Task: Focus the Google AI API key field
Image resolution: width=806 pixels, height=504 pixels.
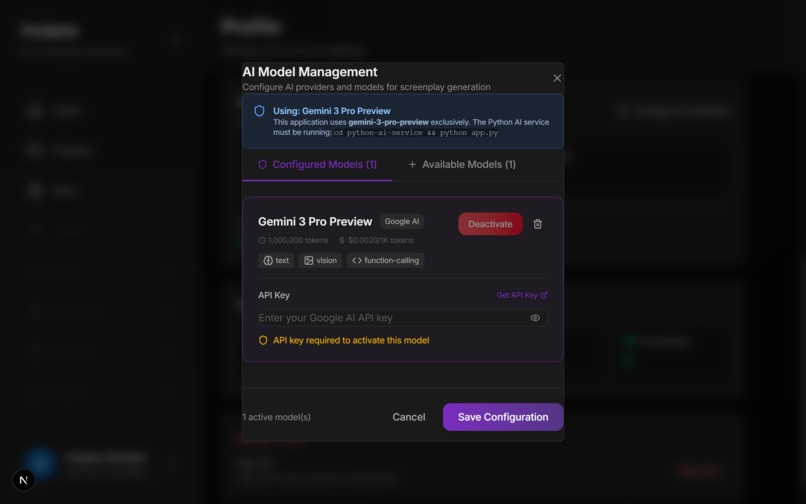Action: (x=402, y=318)
